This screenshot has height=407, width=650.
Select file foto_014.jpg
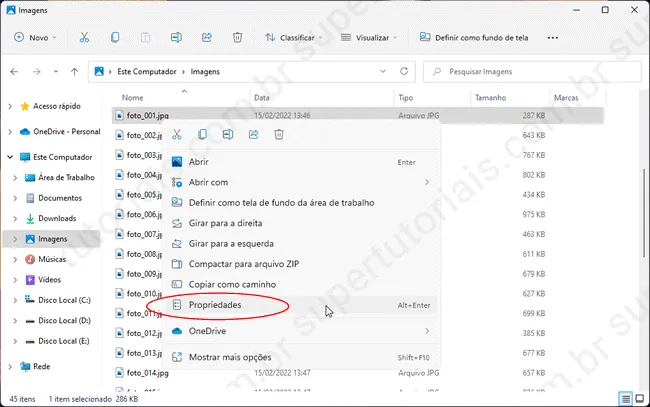tap(148, 373)
